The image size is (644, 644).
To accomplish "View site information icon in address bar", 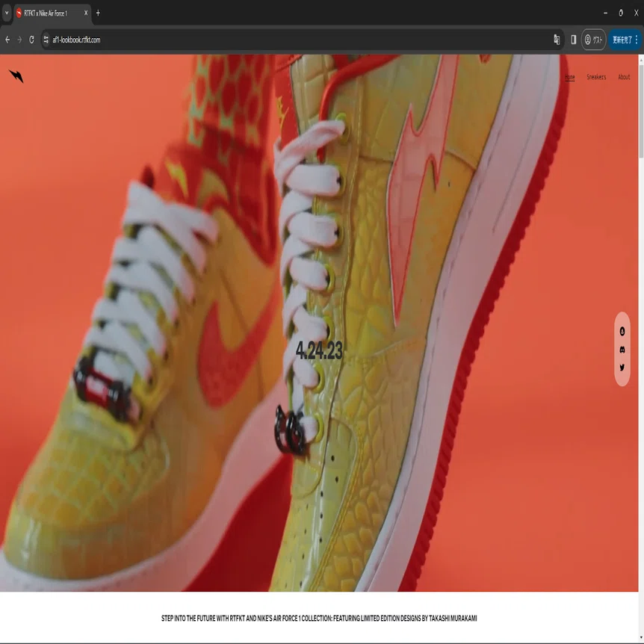I will pos(46,40).
